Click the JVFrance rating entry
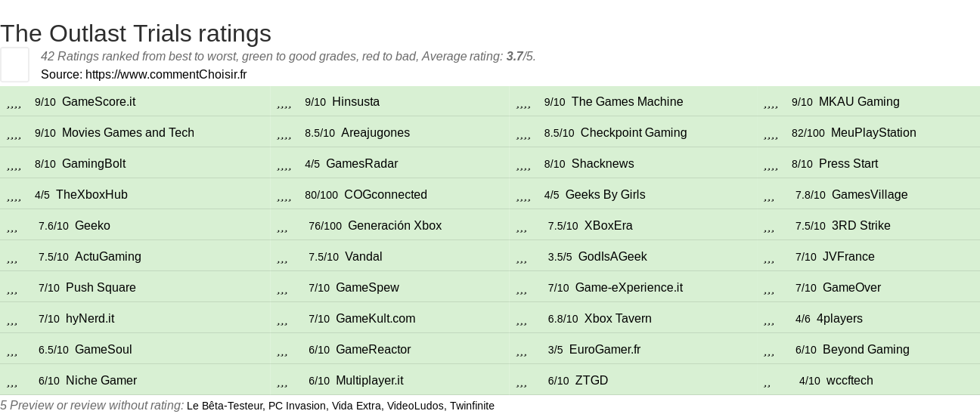The height and width of the screenshot is (414, 980). [848, 257]
